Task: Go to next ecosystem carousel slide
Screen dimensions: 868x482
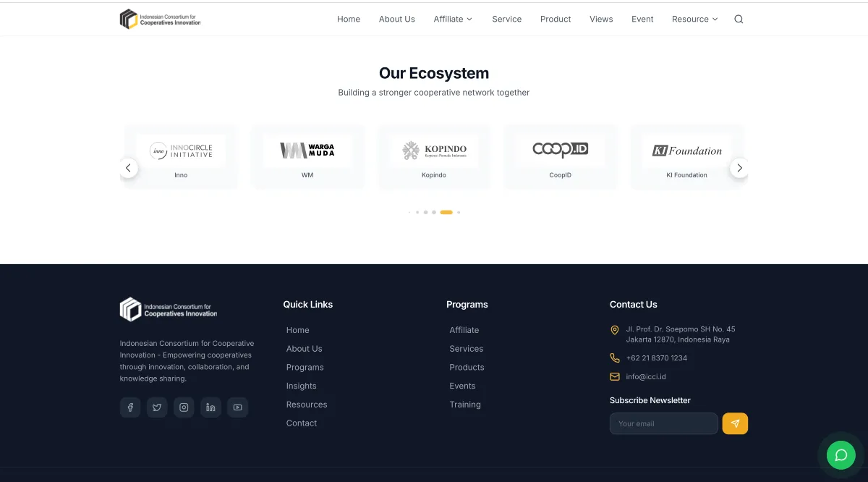Action: pyautogui.click(x=739, y=168)
